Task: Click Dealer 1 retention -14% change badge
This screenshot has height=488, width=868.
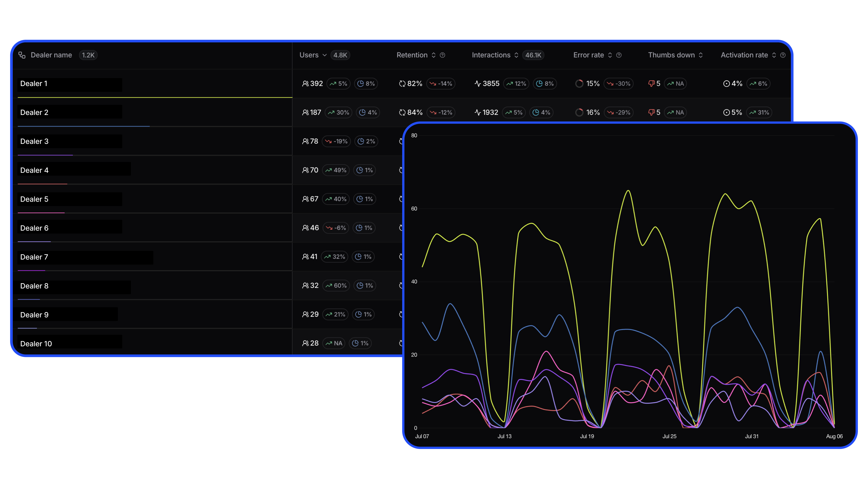Action: [441, 84]
